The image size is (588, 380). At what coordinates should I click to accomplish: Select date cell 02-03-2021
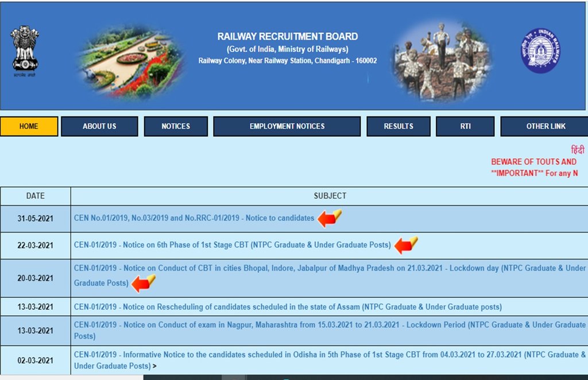coord(35,360)
